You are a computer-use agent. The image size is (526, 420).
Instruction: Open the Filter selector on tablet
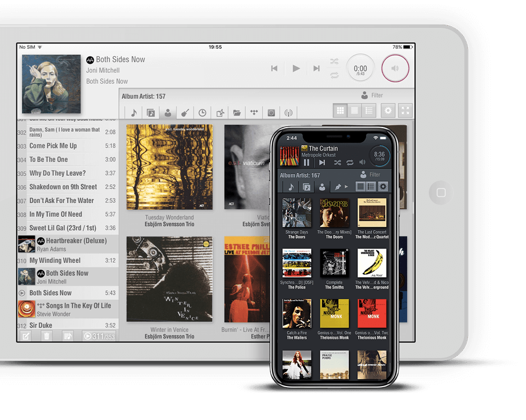click(x=371, y=95)
